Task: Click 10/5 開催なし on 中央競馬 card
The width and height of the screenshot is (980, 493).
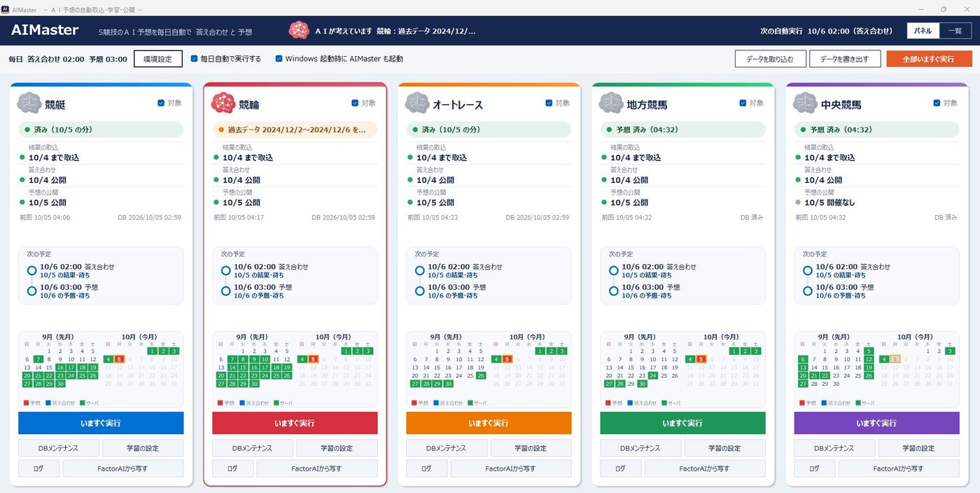Action: [x=829, y=202]
